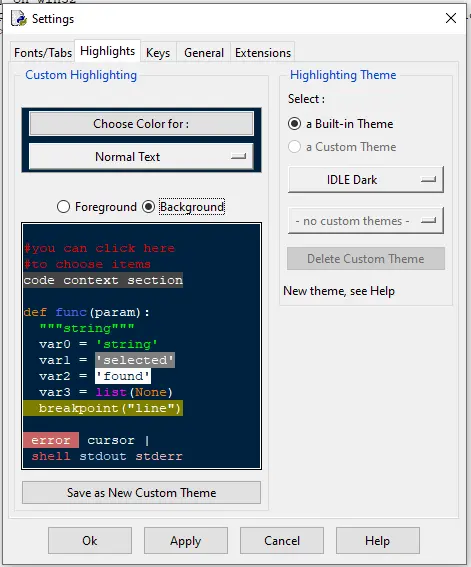Click Save as New Custom Theme
This screenshot has height=567, width=471.
click(141, 493)
